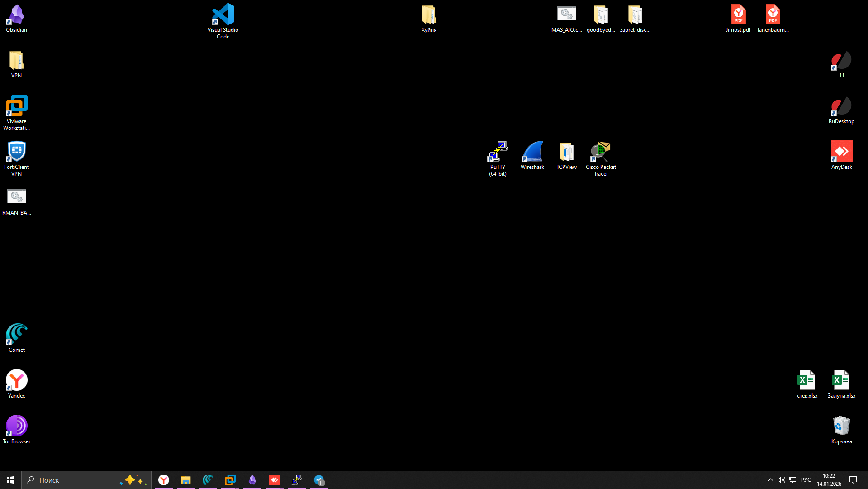This screenshot has height=489, width=868.
Task: Switch to Comet via the taskbar
Action: coord(208,480)
